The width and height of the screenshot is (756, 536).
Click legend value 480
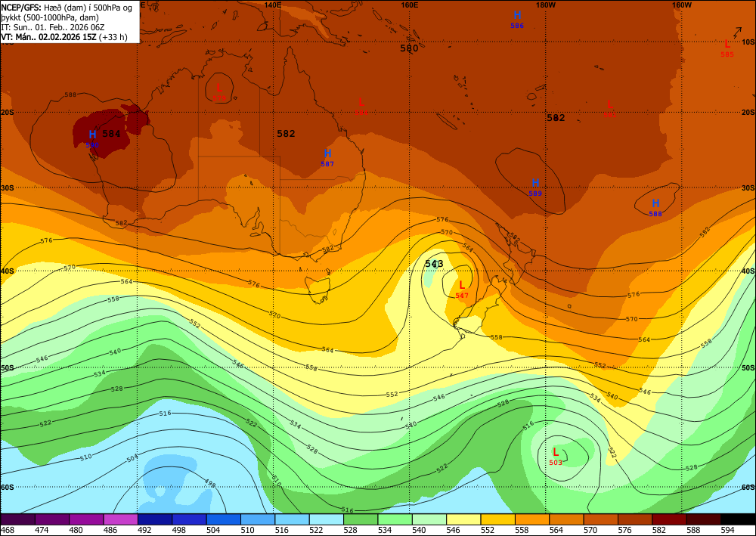pyautogui.click(x=76, y=530)
